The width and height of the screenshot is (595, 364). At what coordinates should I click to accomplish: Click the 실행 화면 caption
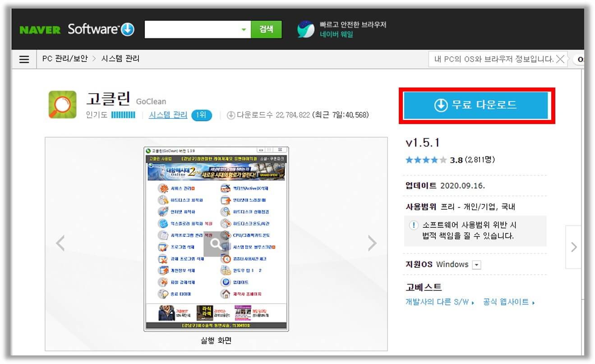[x=216, y=341]
